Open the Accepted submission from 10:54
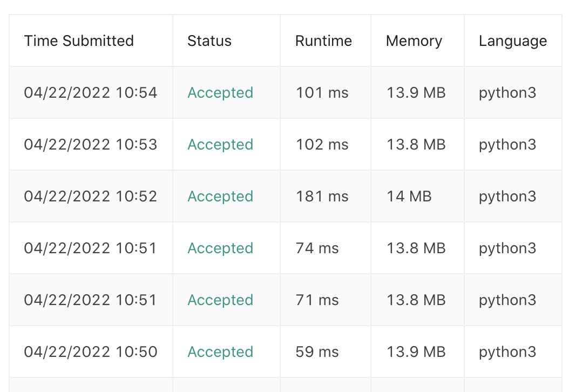 click(x=220, y=93)
